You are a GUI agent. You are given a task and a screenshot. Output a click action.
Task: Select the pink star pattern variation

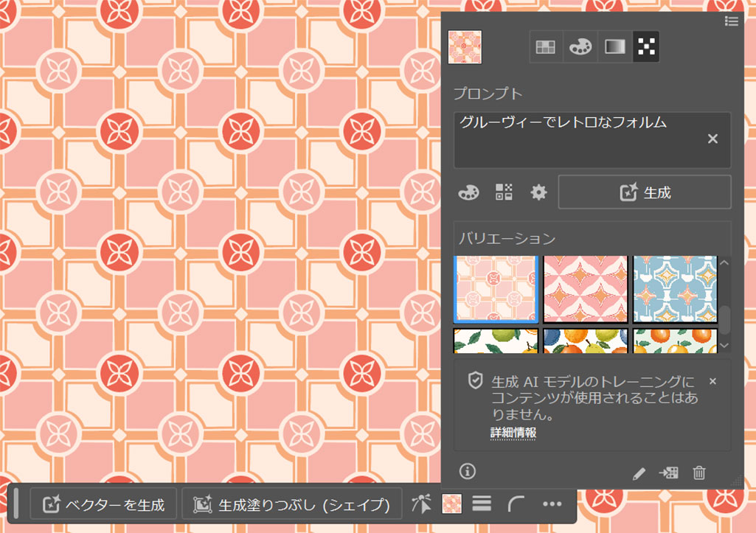click(586, 289)
